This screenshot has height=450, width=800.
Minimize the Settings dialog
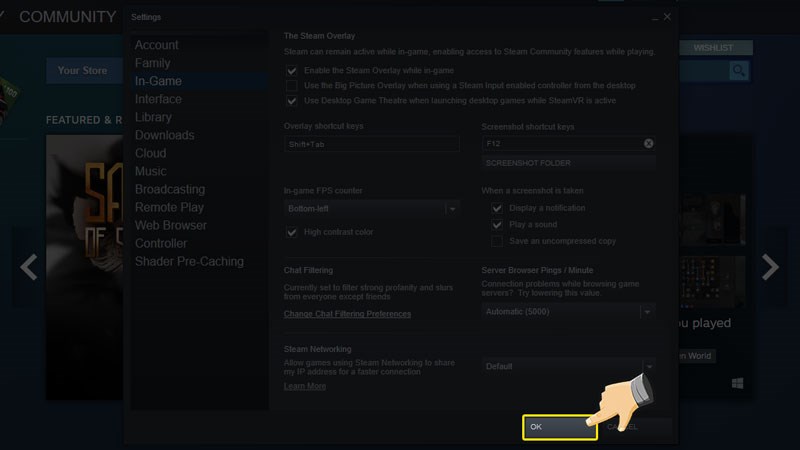(655, 18)
